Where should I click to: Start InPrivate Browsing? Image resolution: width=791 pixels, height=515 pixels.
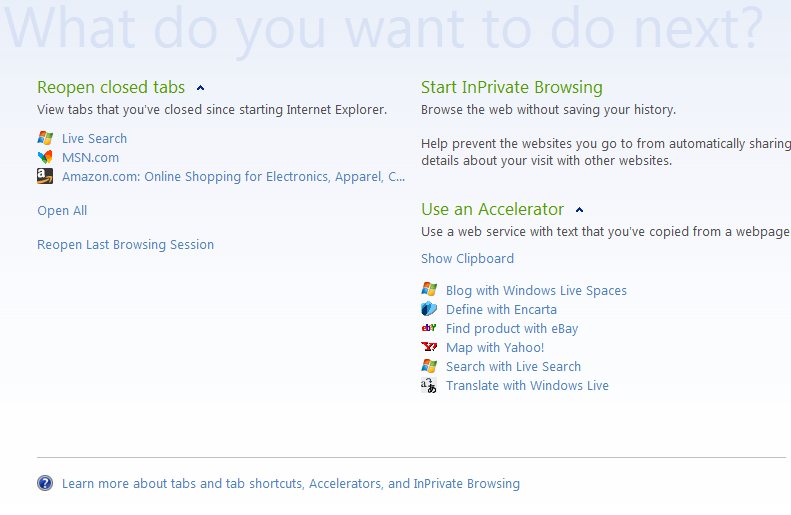pyautogui.click(x=511, y=87)
